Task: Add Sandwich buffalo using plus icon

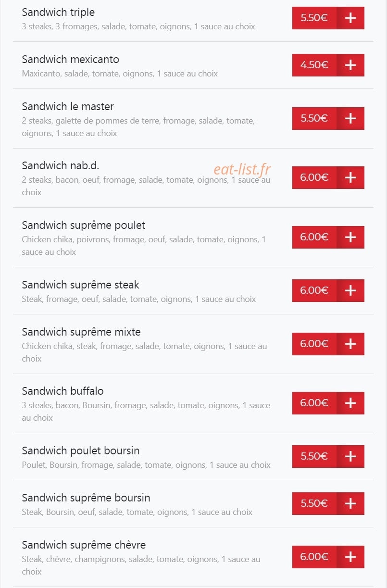Action: 350,403
